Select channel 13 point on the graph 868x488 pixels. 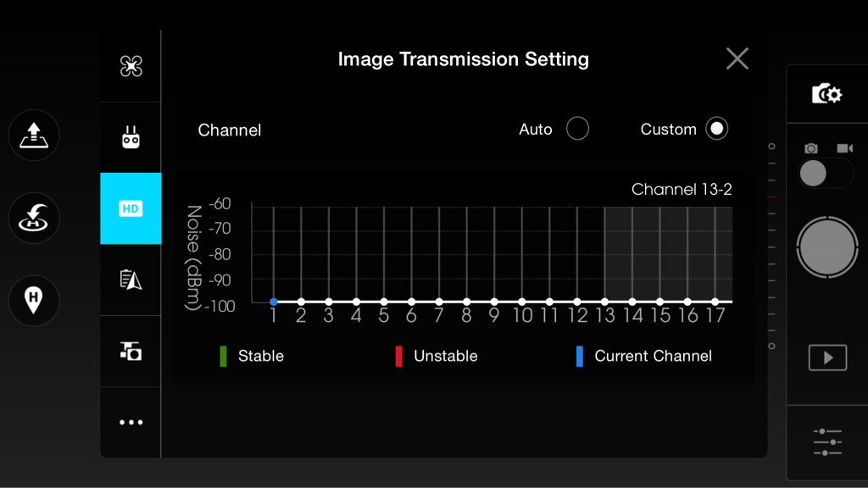pyautogui.click(x=604, y=302)
